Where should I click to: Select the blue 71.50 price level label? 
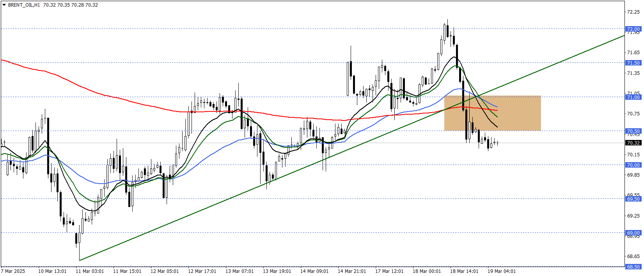click(x=633, y=63)
